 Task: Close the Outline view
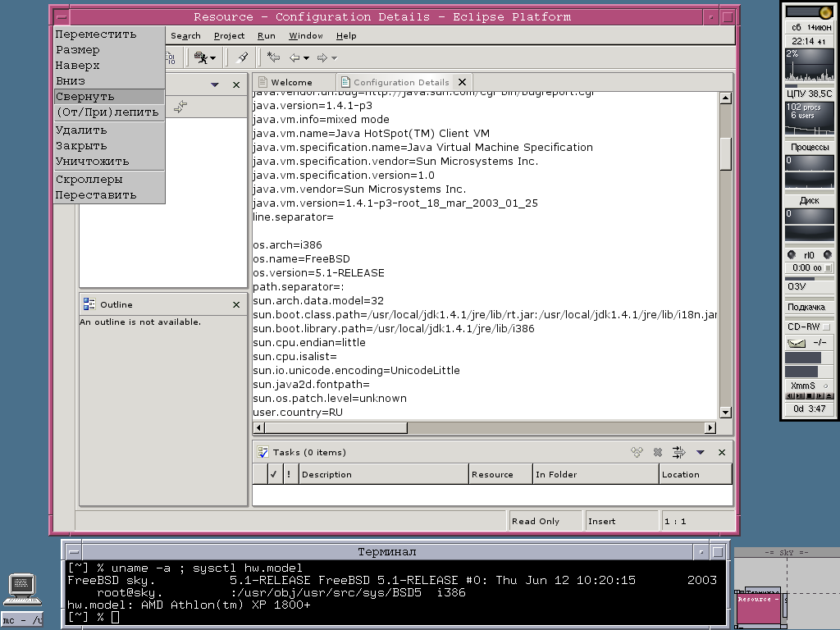coord(236,304)
